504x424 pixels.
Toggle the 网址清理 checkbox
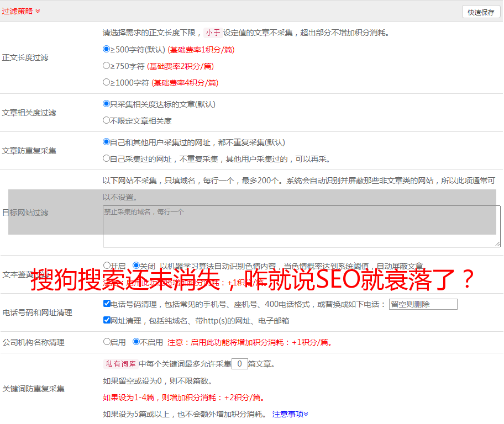coord(107,320)
